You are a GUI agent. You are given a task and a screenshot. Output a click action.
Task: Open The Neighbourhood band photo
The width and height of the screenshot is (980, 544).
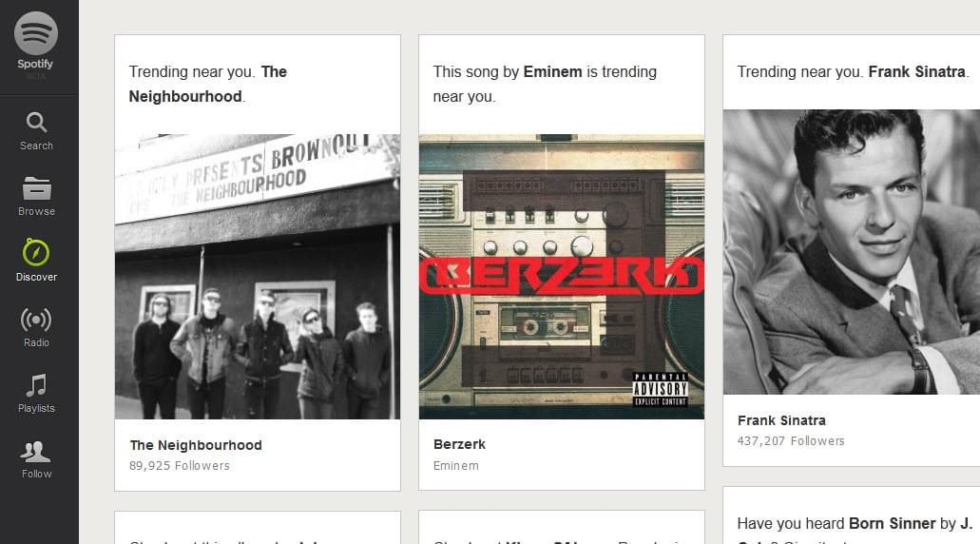pyautogui.click(x=257, y=276)
